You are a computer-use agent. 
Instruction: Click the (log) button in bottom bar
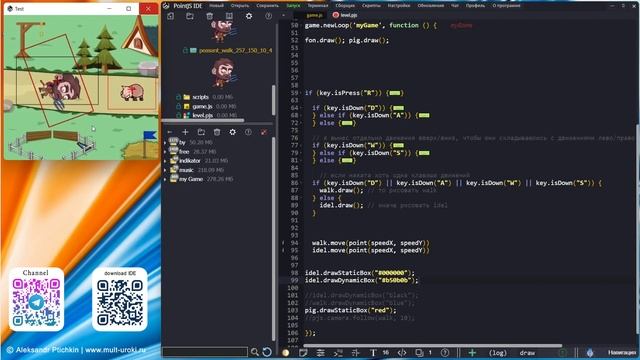(498, 353)
